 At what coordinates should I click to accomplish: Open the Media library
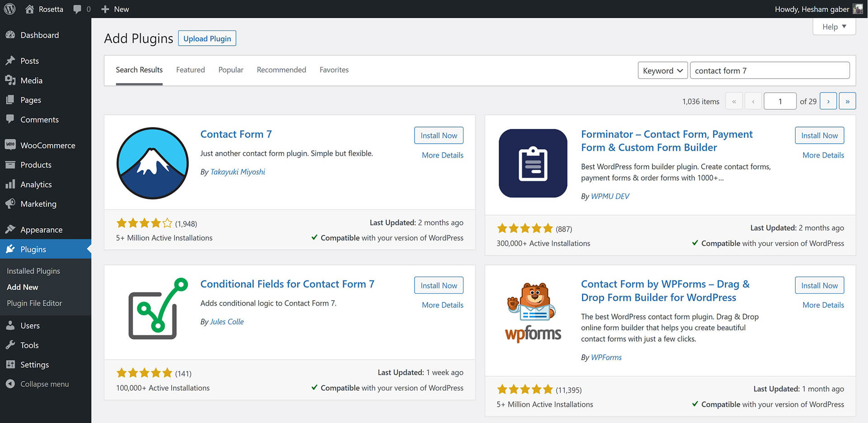click(31, 80)
